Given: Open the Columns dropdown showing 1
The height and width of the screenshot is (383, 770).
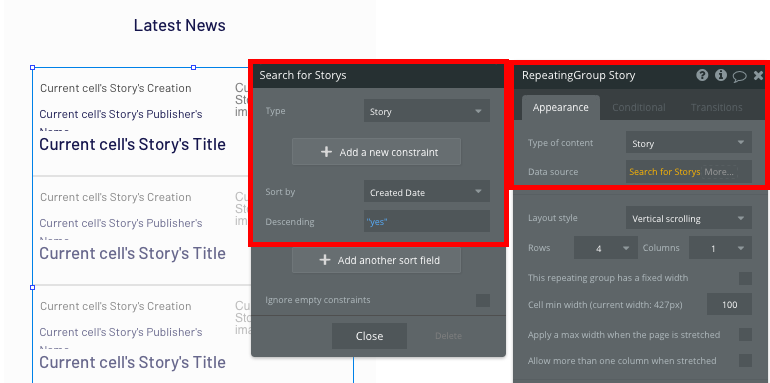Looking at the screenshot, I should tap(720, 248).
